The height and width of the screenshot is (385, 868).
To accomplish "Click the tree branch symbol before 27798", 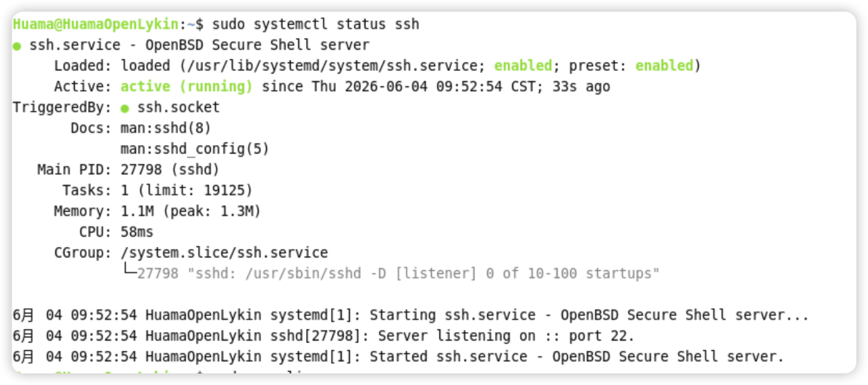I will click(x=128, y=272).
